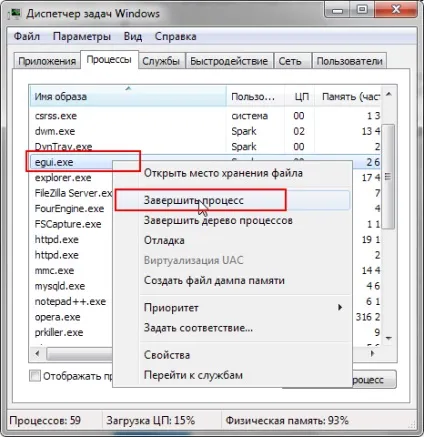Open Свойства from context menu
424x437 pixels.
click(x=232, y=355)
